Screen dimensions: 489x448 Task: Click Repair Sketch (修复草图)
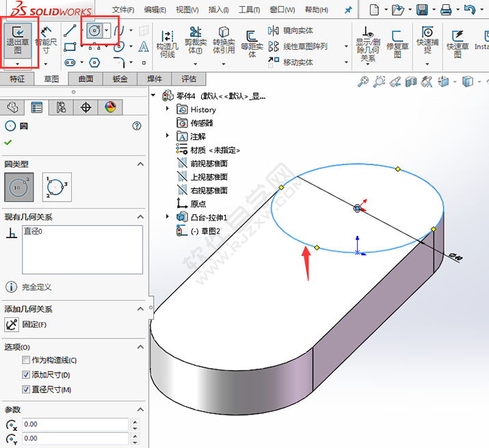pos(397,44)
